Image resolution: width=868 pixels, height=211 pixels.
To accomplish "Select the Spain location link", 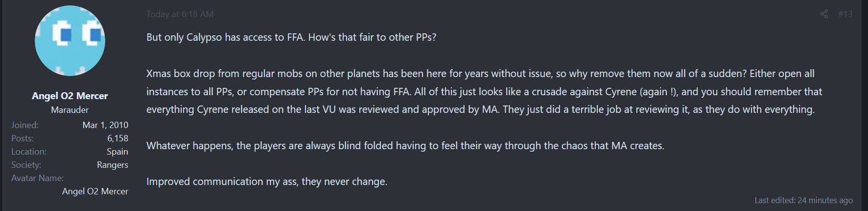I will tap(117, 152).
